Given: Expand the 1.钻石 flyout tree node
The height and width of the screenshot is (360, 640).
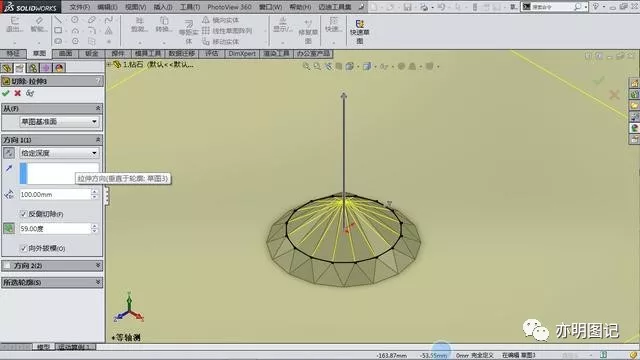Looking at the screenshot, I should coord(109,64).
